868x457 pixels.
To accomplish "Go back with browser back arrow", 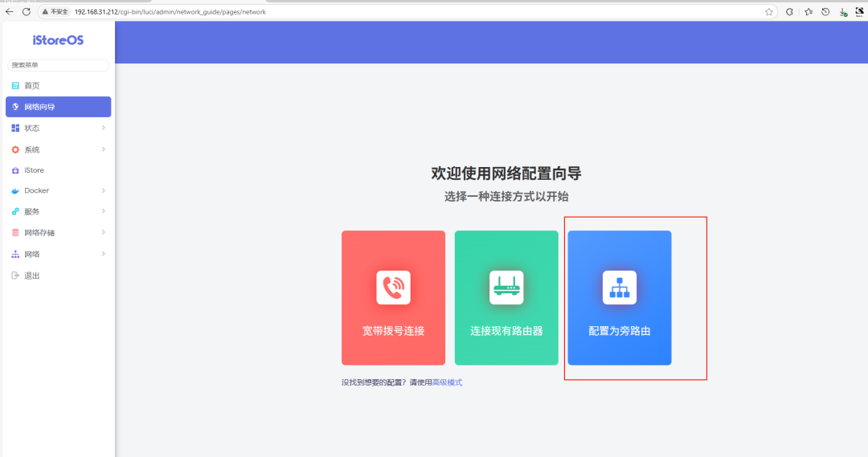I will pyautogui.click(x=10, y=11).
